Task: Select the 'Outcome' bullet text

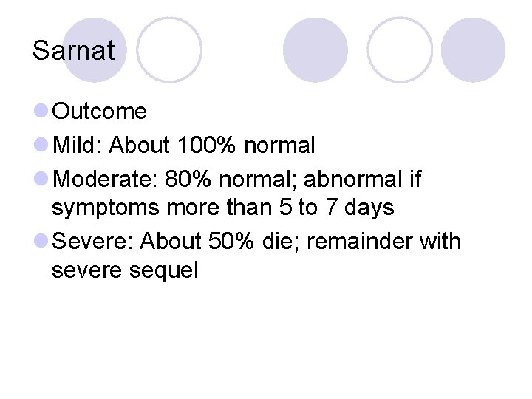Action: (x=99, y=111)
